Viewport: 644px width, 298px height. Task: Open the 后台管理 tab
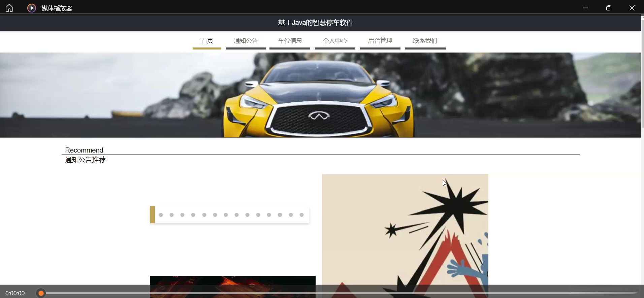click(x=380, y=41)
